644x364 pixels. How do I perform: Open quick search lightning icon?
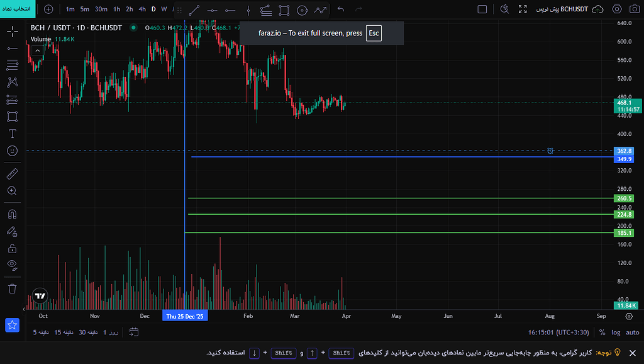click(505, 9)
